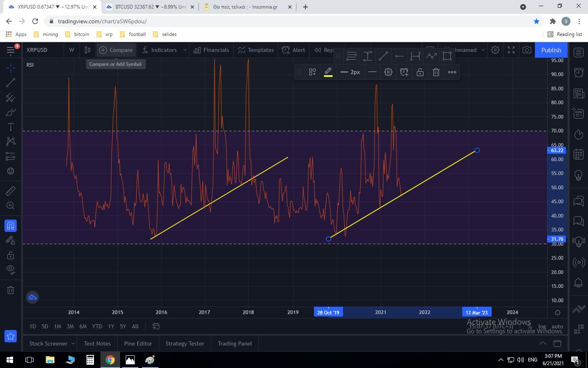Click Compare or Add Symbol button
The height and width of the screenshot is (368, 588).
[x=116, y=50]
